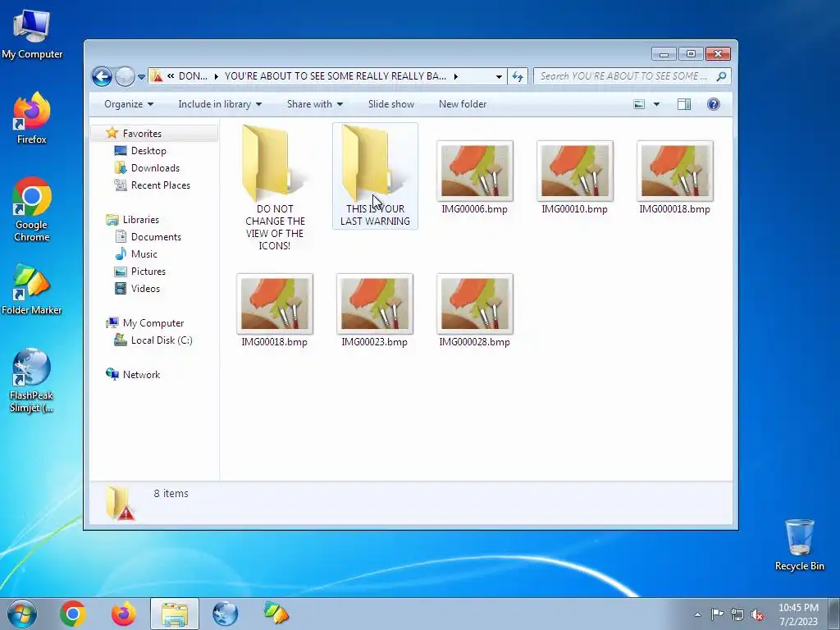Select Network in navigation pane

click(141, 374)
